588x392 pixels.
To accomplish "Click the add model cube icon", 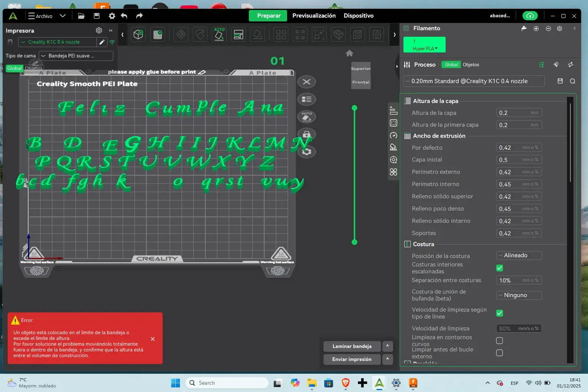I will [138, 34].
